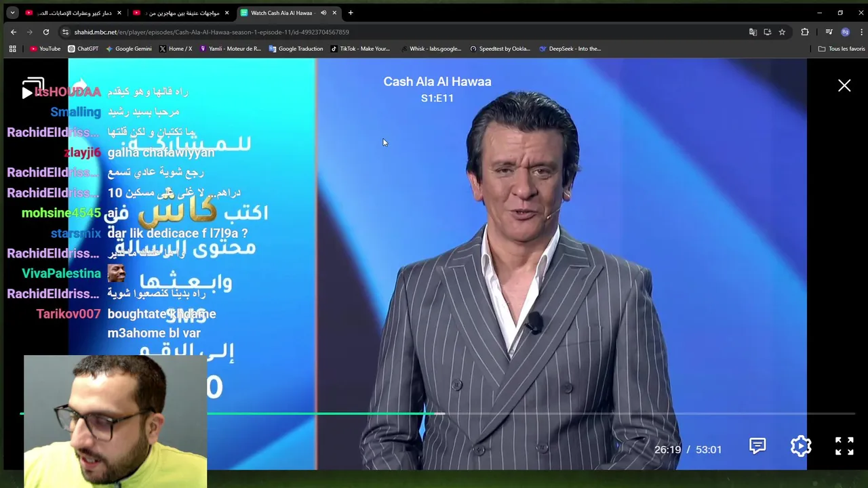Screen dimensions: 868x488
Task: Click the mohsine4545 chat username
Action: click(x=61, y=213)
